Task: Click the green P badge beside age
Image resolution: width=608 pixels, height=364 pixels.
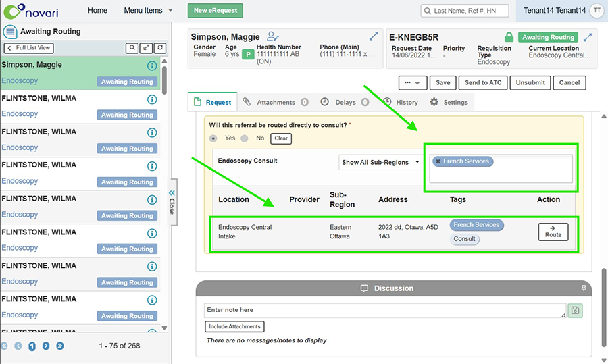Action: pos(248,54)
